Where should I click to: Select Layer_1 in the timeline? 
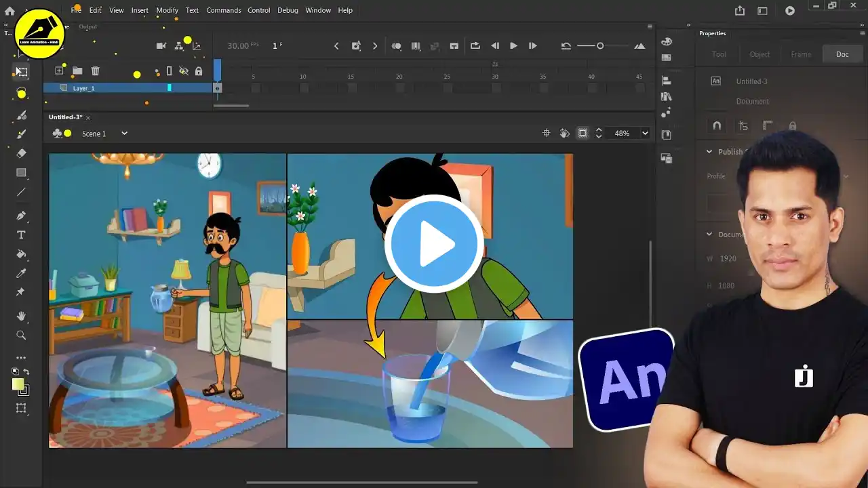(84, 88)
